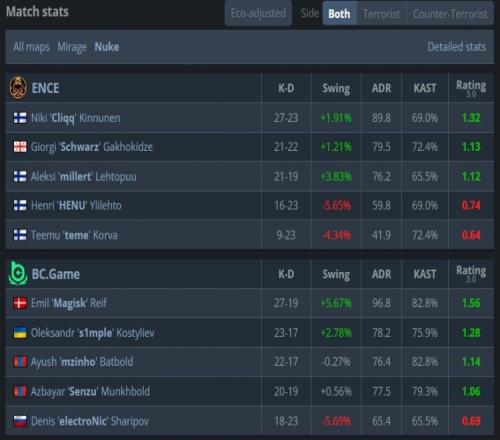This screenshot has width=500, height=440.
Task: Click the ENCE team logo
Action: [x=18, y=88]
